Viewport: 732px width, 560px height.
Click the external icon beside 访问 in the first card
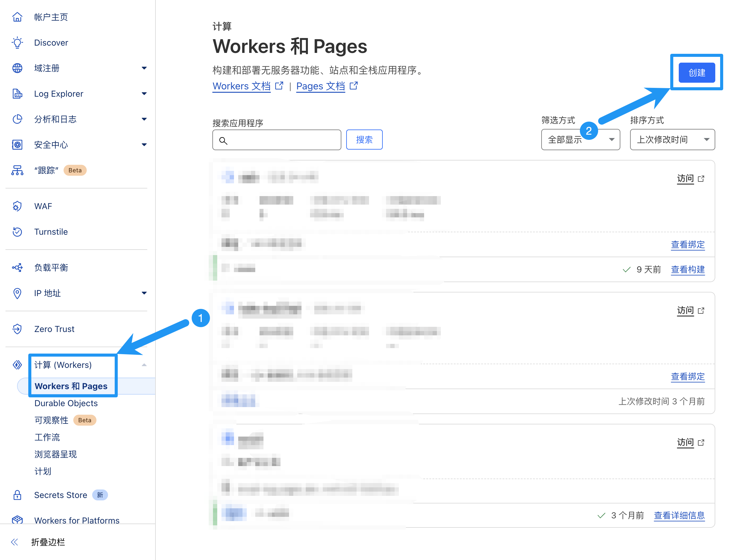(701, 179)
